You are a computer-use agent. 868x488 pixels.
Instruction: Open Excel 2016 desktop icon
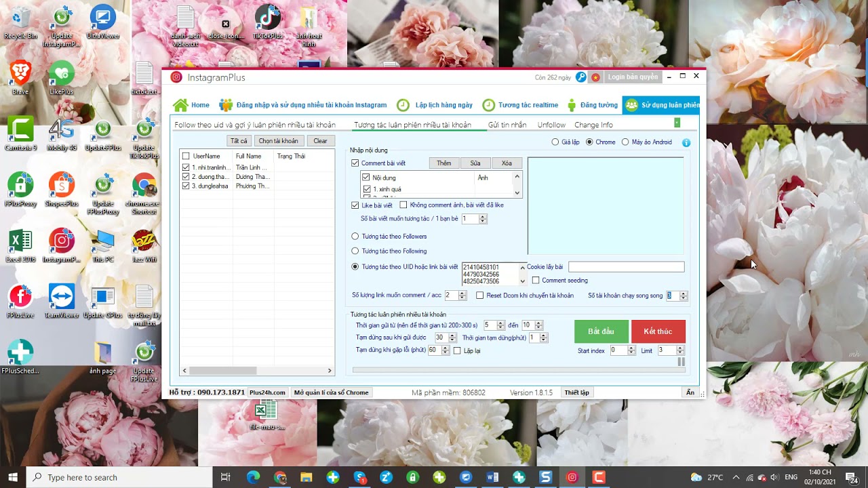(20, 245)
